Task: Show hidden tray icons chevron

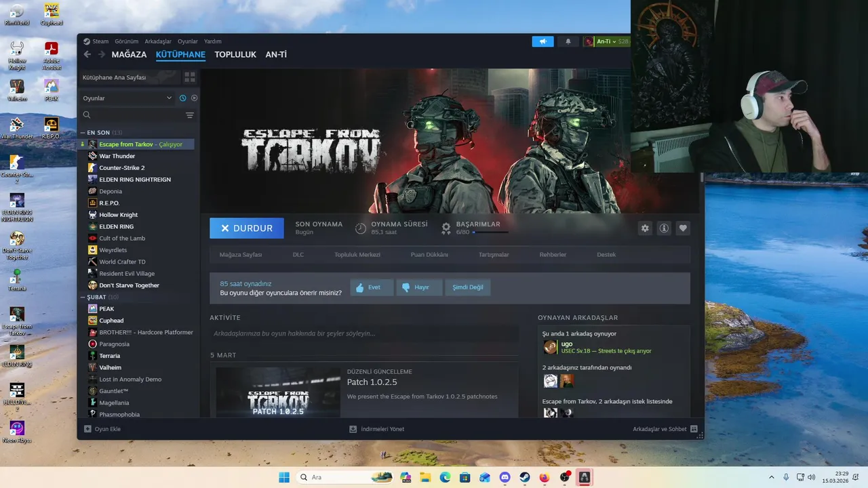Action: coord(771,477)
